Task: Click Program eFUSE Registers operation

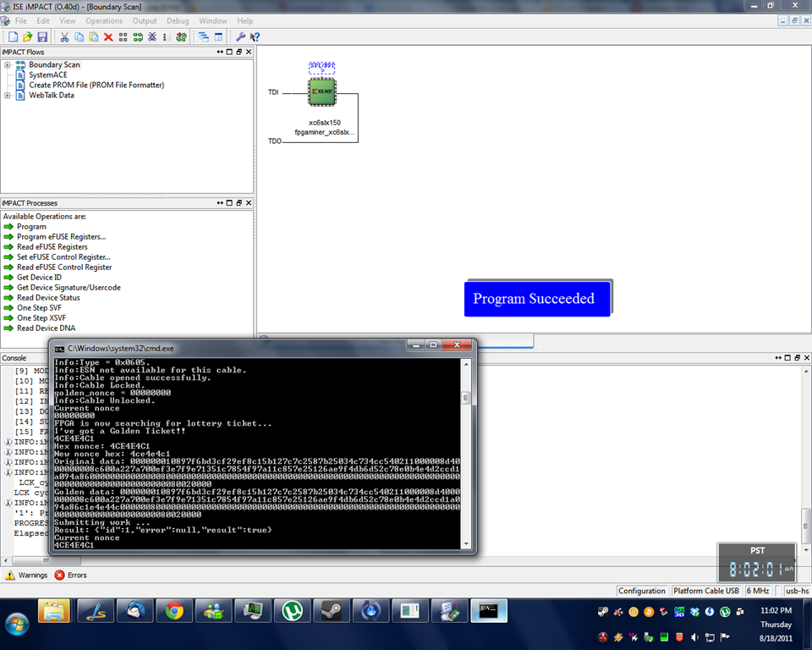Action: coord(61,237)
